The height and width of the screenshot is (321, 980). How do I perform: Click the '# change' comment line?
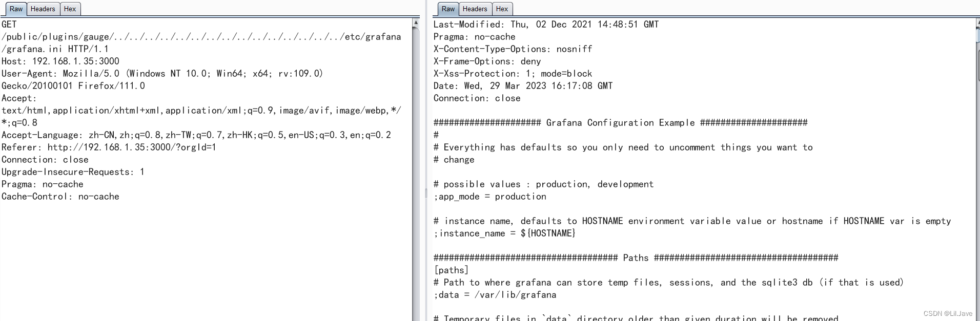pos(454,159)
